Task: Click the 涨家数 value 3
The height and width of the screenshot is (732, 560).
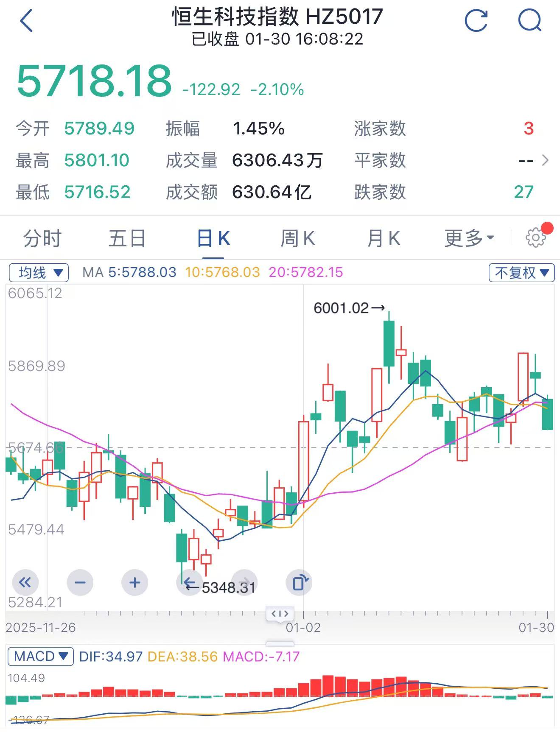Action: [528, 129]
